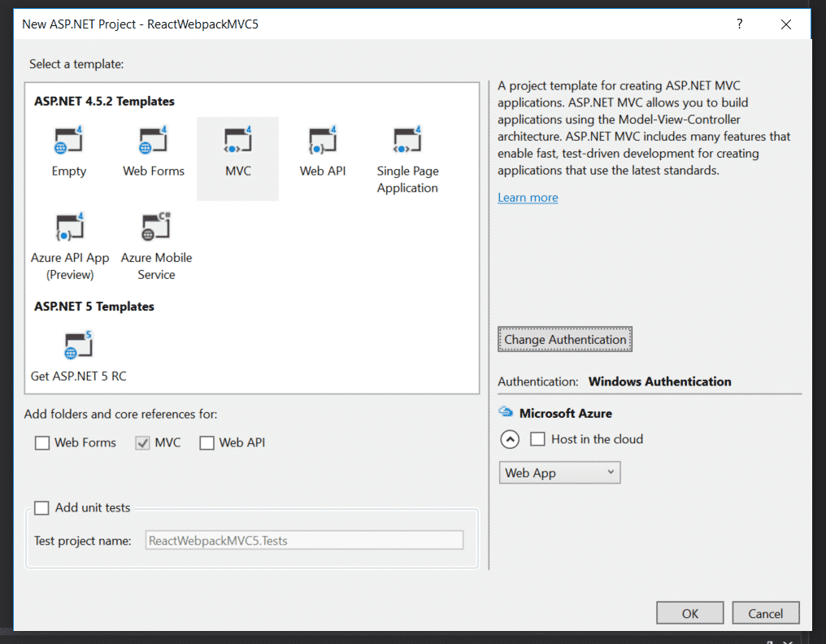826x644 pixels.
Task: Click the Get ASP.NET 5 RC icon
Action: (x=78, y=346)
